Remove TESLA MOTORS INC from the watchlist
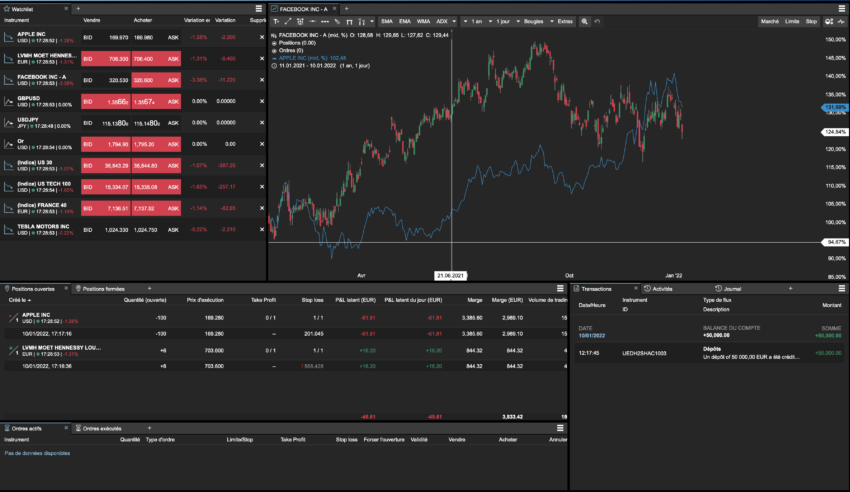Viewport: 850px width, 492px height. [x=262, y=229]
